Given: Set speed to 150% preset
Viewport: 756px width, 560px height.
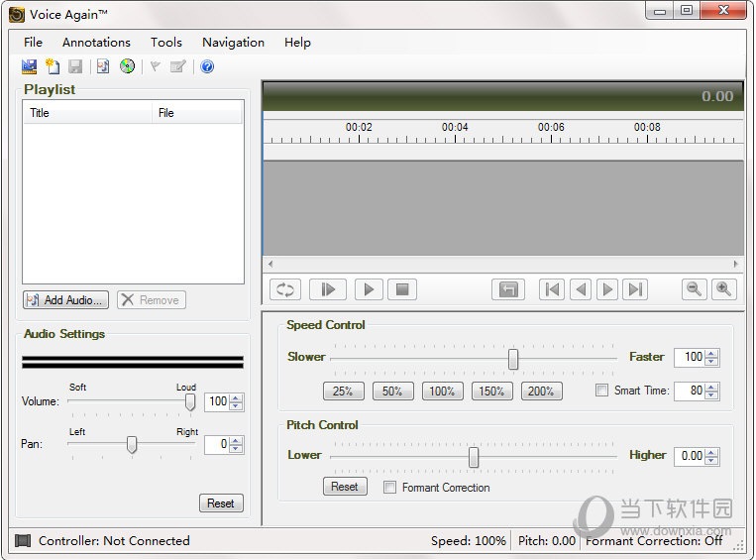Looking at the screenshot, I should (x=491, y=392).
